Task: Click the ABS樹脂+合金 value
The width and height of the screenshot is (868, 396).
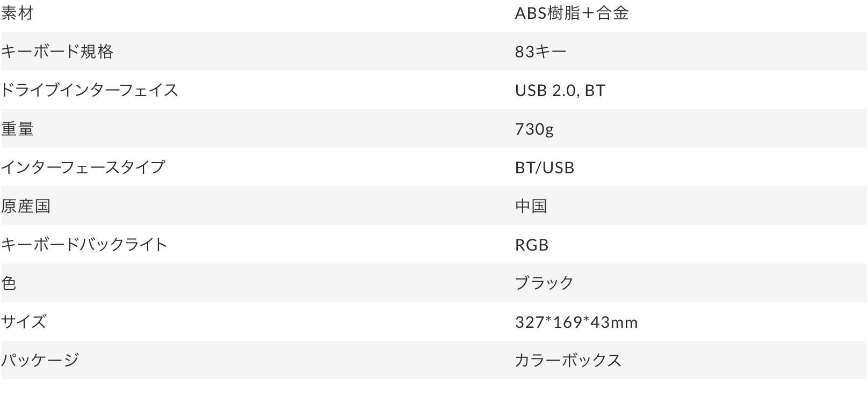Action: pos(572,13)
